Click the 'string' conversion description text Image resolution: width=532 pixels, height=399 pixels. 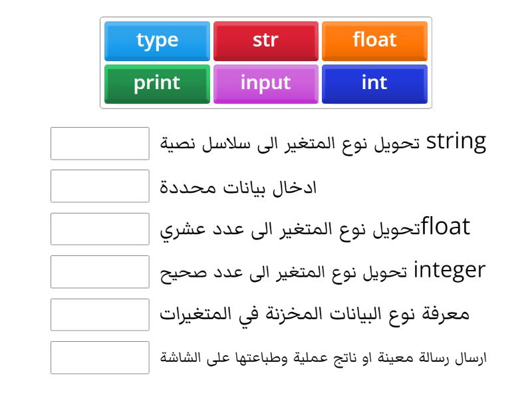click(x=323, y=143)
